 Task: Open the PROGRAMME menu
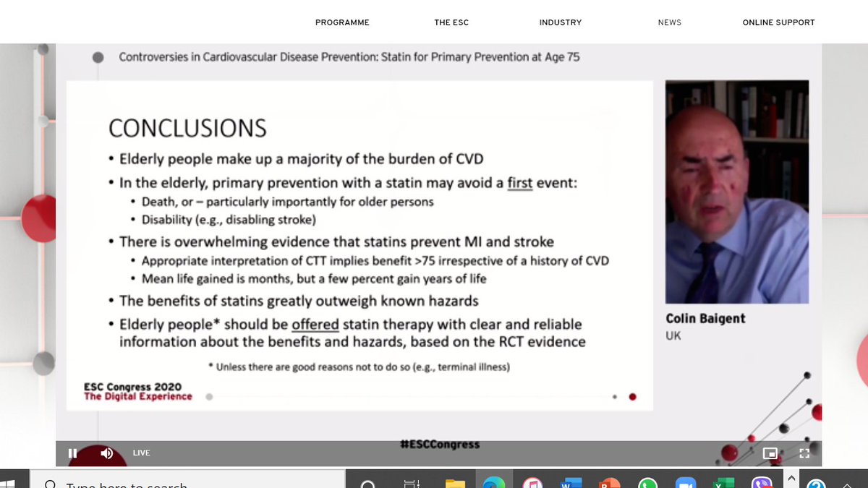pyautogui.click(x=342, y=22)
